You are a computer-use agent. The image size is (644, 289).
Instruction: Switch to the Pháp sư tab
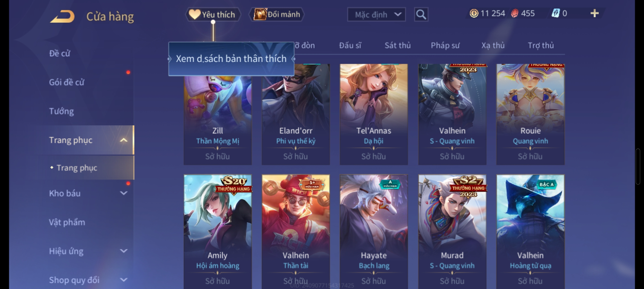445,45
